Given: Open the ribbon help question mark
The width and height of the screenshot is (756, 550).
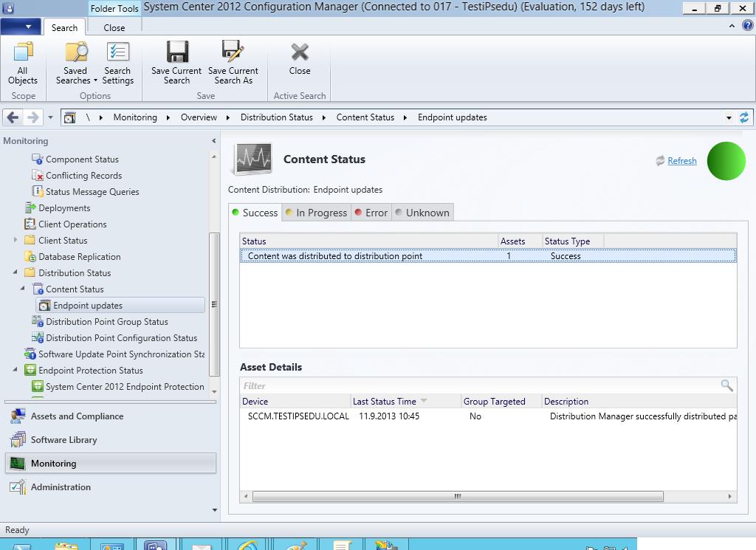Looking at the screenshot, I should [747, 25].
